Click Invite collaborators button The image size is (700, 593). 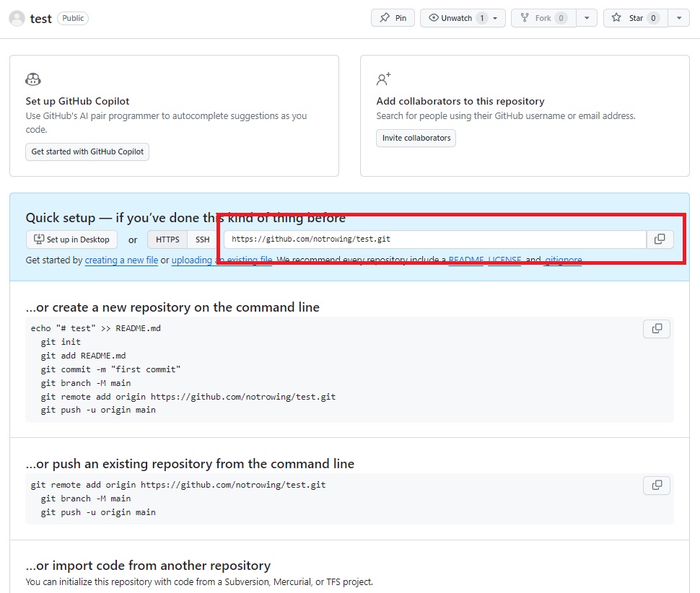(416, 138)
